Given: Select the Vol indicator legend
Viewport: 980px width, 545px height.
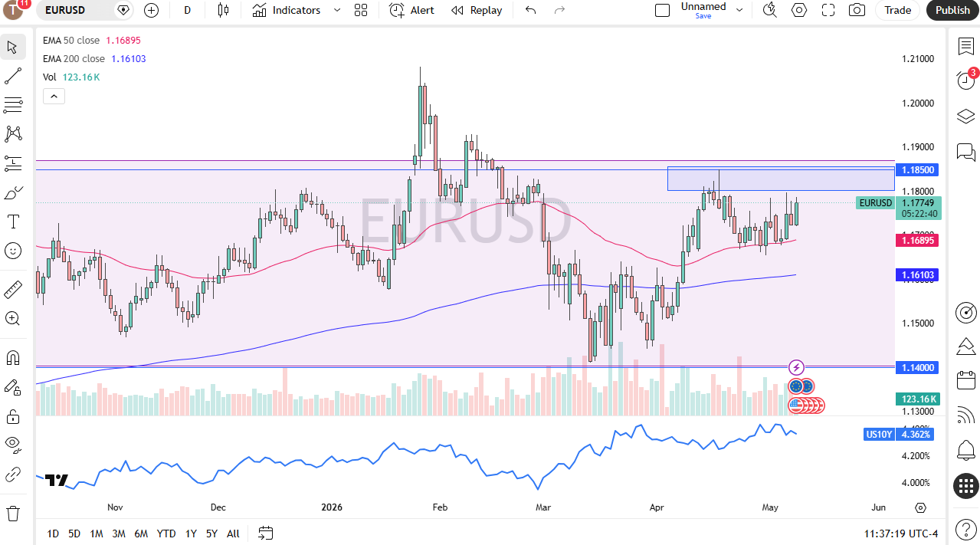Looking at the screenshot, I should tap(71, 77).
